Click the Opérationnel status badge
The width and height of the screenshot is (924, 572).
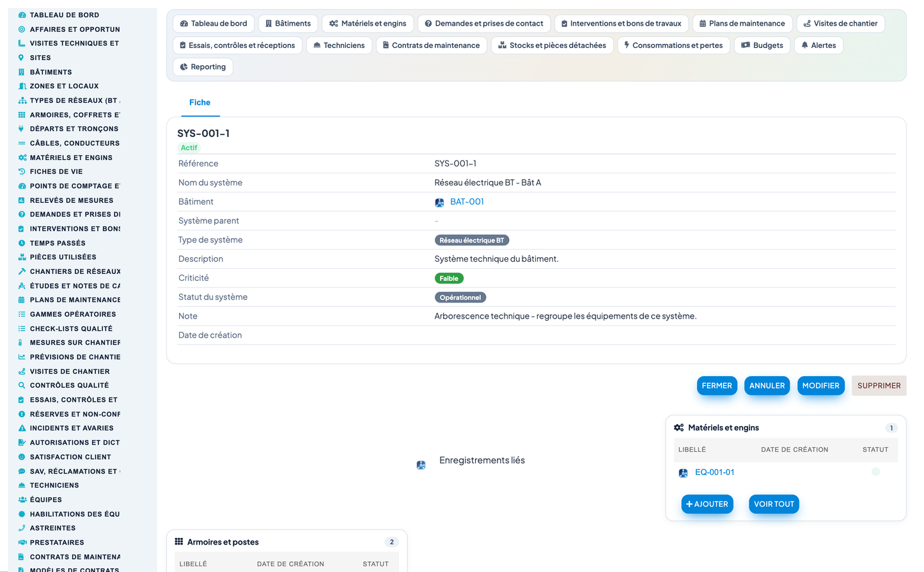click(460, 298)
